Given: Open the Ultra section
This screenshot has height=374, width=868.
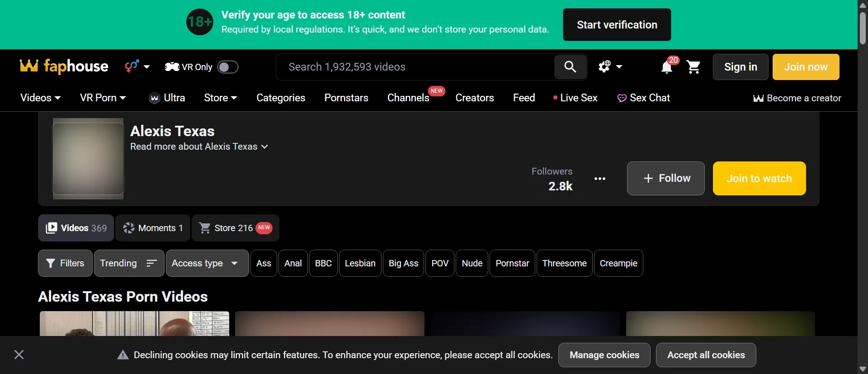Looking at the screenshot, I should (x=167, y=98).
